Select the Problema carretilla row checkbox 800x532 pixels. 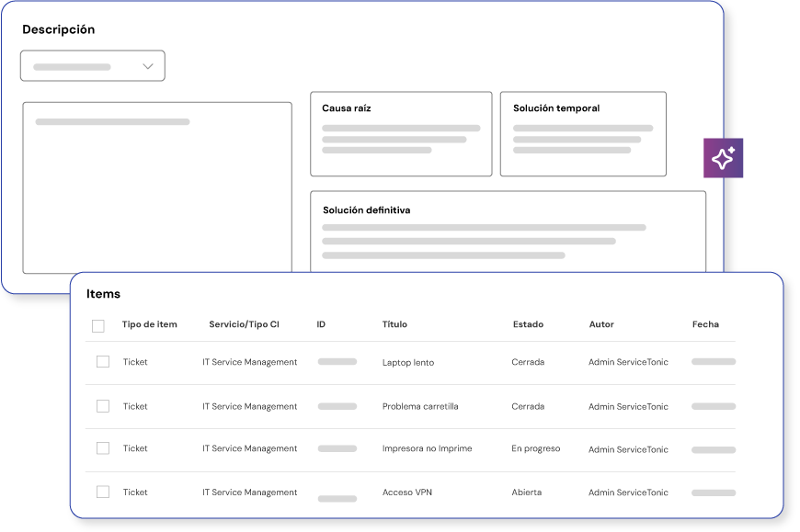point(103,406)
